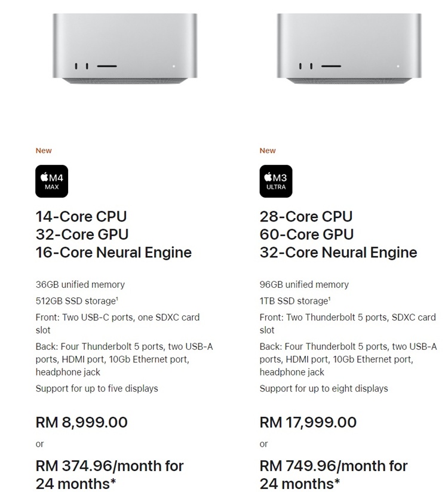Click the New label above M3 Ultra
This screenshot has height=492, width=448.
268,150
